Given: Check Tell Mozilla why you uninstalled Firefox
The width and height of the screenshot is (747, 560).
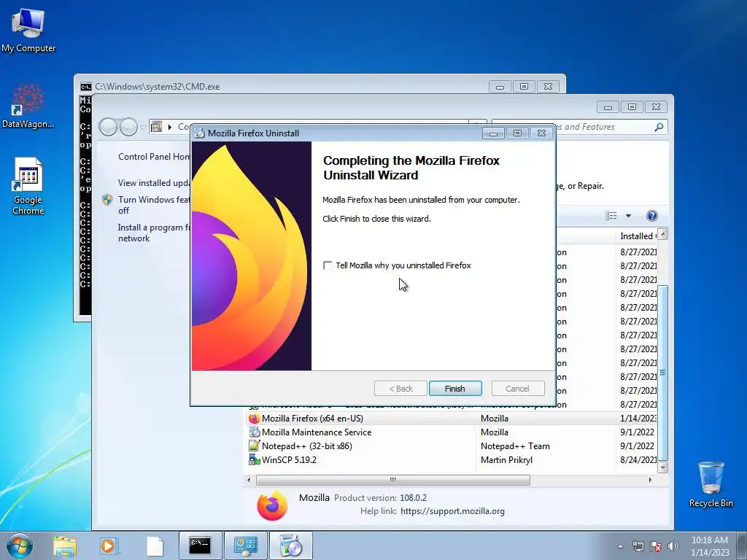Looking at the screenshot, I should coord(328,265).
